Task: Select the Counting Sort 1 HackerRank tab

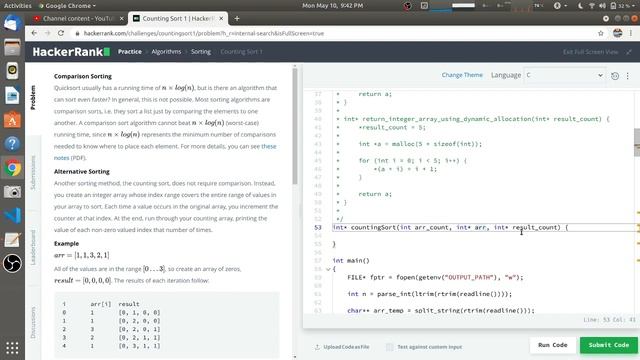Action: (x=178, y=18)
